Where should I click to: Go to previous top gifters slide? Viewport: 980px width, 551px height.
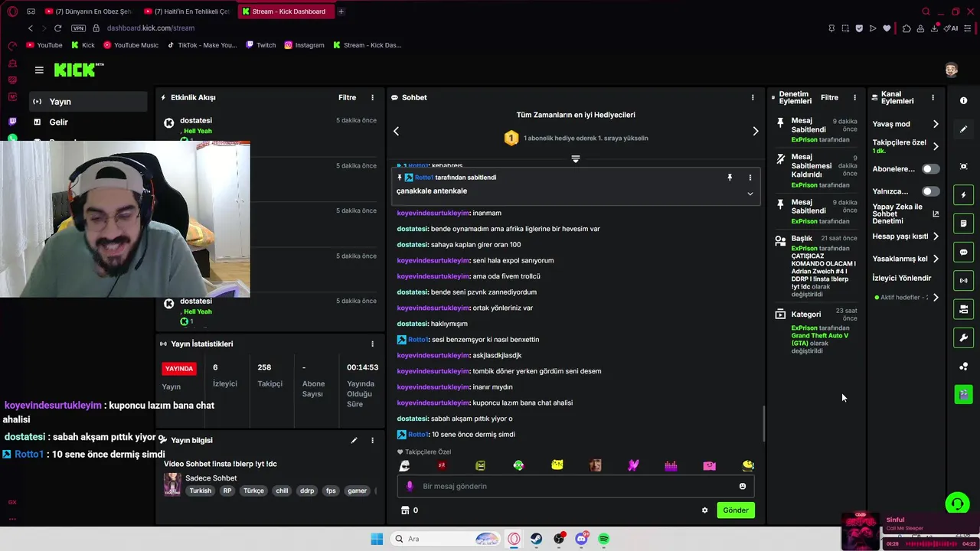click(396, 131)
